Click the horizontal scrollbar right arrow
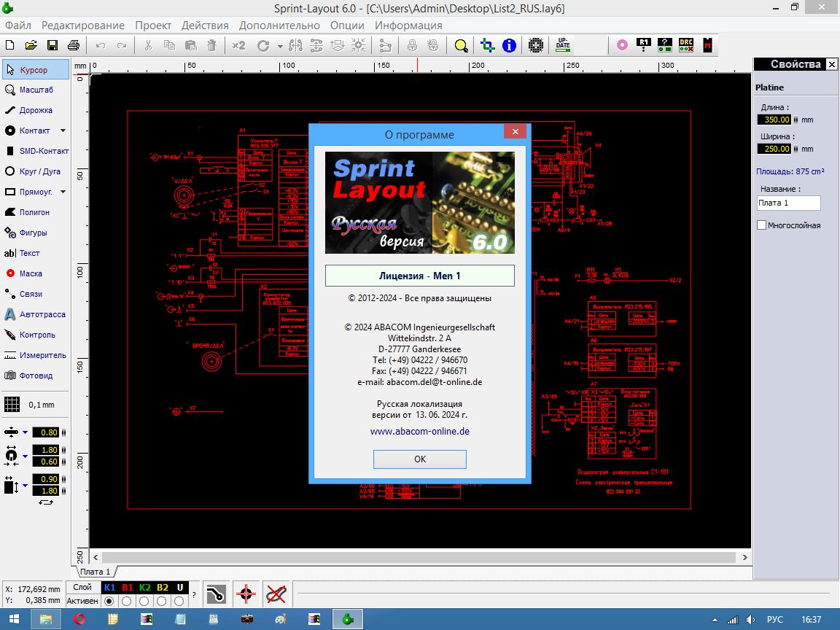The image size is (840, 630). click(x=744, y=558)
